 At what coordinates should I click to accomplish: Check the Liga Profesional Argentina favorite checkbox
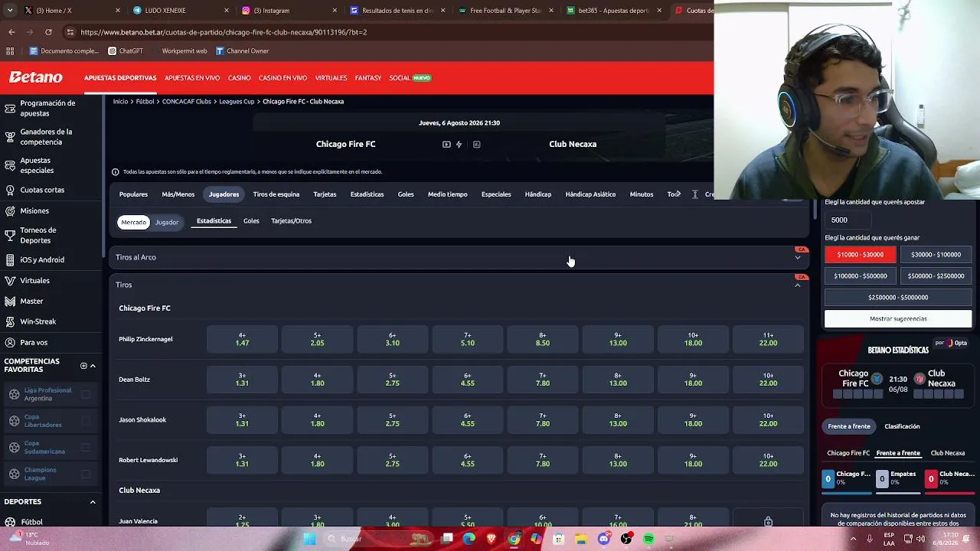(86, 394)
